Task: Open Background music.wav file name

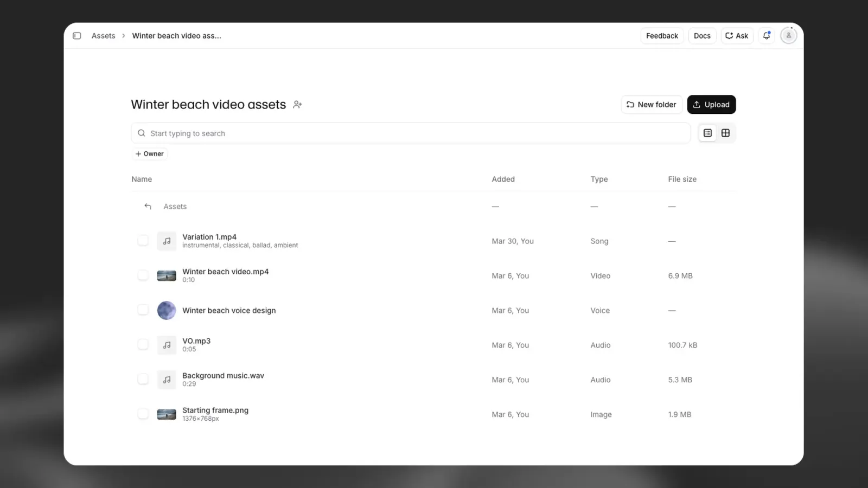Action: [x=223, y=376]
